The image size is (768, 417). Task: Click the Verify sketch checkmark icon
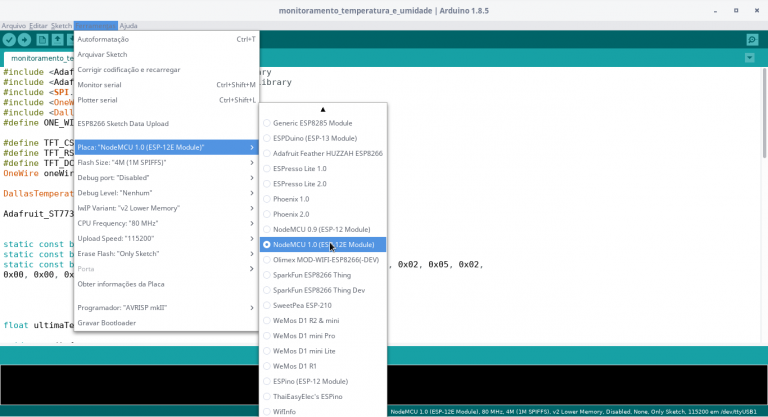[9, 40]
